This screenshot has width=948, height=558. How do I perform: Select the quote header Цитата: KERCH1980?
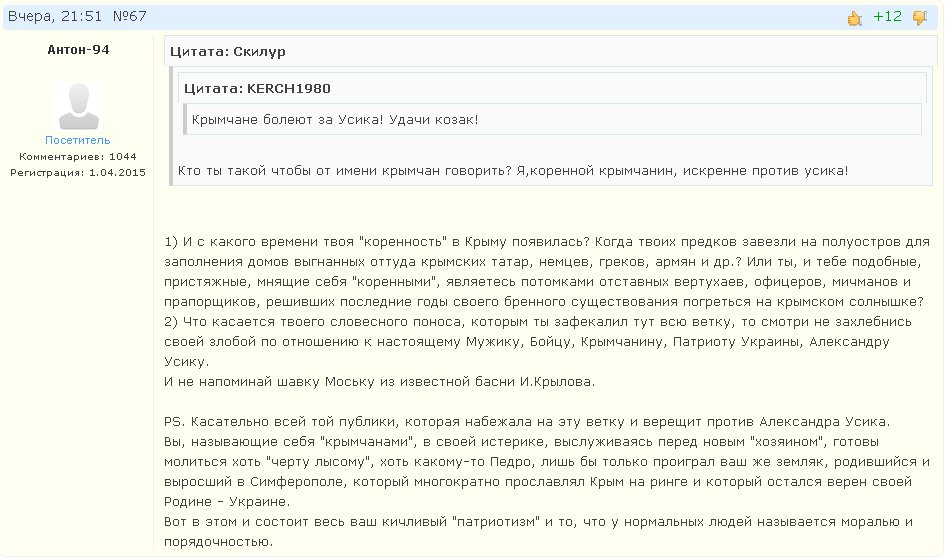(x=258, y=89)
